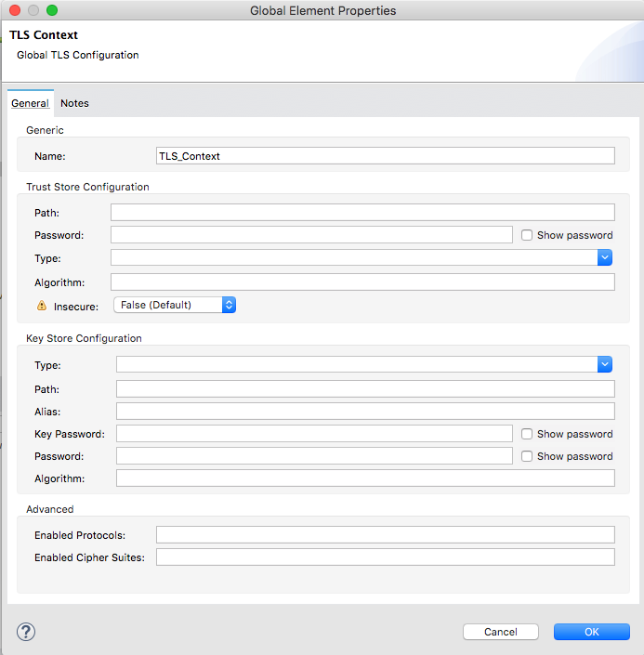Check Show password beside Key Password

tap(527, 434)
